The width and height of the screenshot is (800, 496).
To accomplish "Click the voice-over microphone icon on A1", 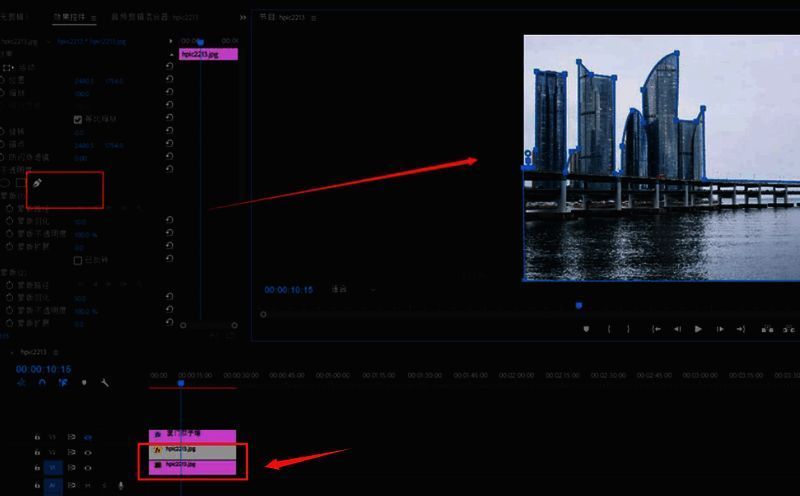I will [x=121, y=485].
